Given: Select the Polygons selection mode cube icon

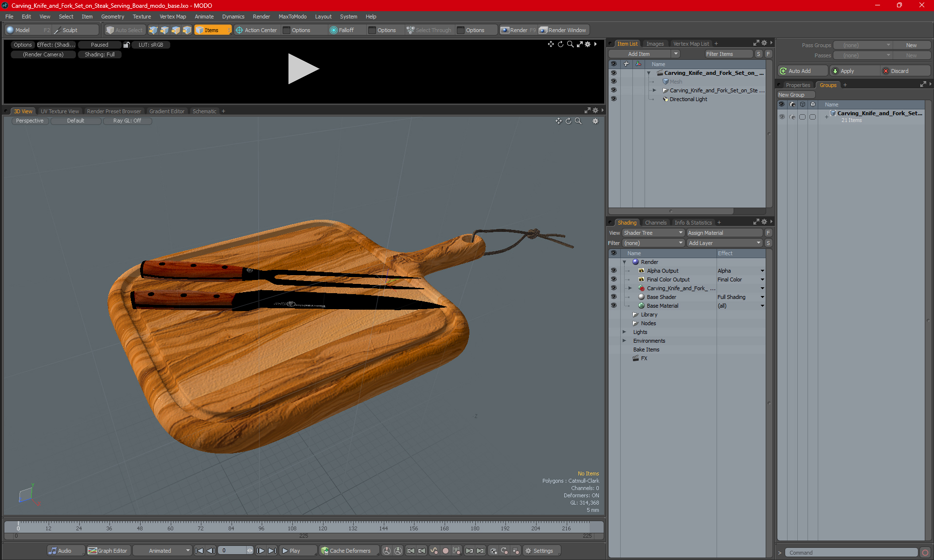Looking at the screenshot, I should pos(176,30).
